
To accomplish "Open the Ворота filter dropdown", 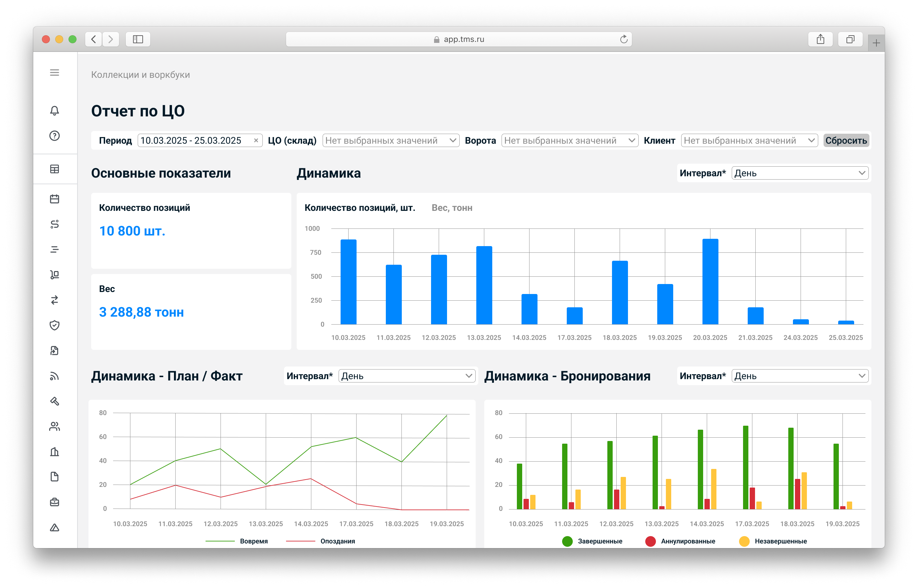I will [x=569, y=140].
